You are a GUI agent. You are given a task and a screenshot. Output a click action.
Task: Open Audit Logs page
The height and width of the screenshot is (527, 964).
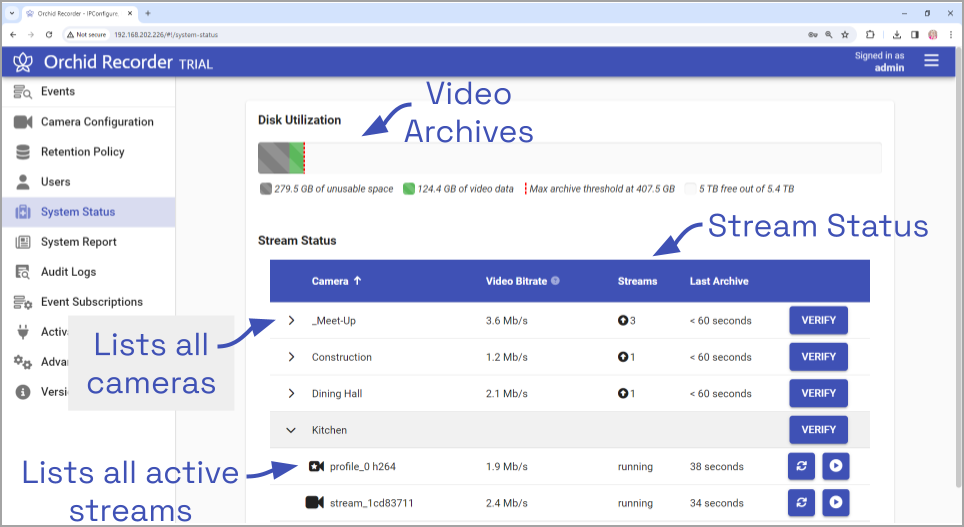[x=68, y=272]
